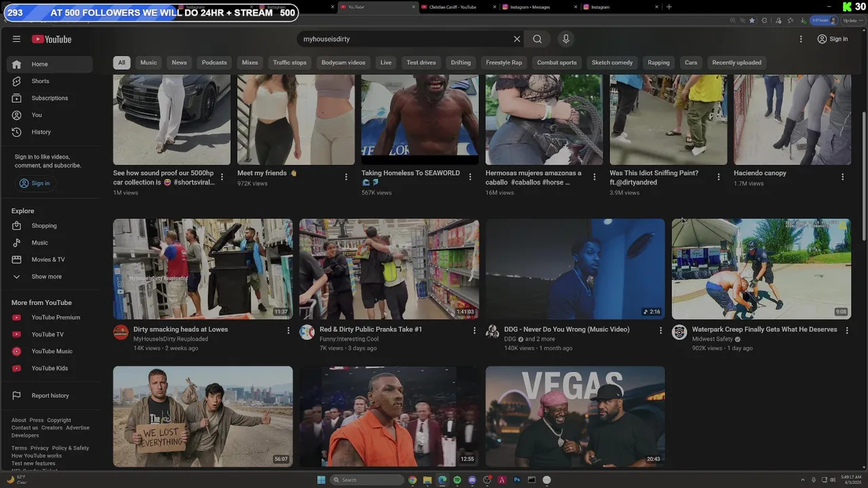
Task: Select the Freestyle Rap filter chip
Action: [504, 62]
